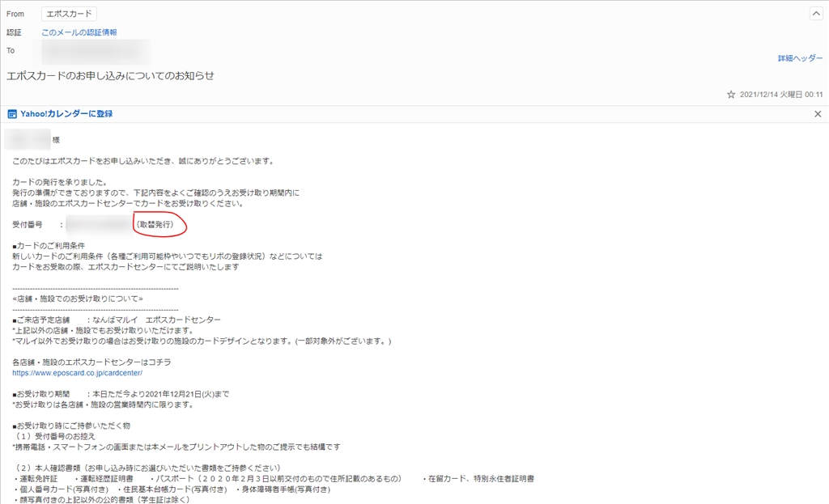Click ■お受け取り時にご持参いただく物 heading

(71, 426)
